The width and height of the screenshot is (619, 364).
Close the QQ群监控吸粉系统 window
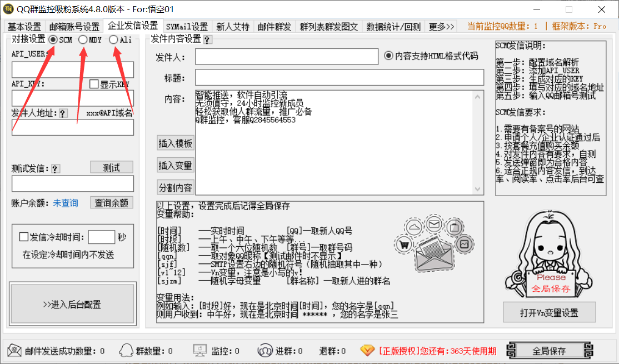[602, 9]
